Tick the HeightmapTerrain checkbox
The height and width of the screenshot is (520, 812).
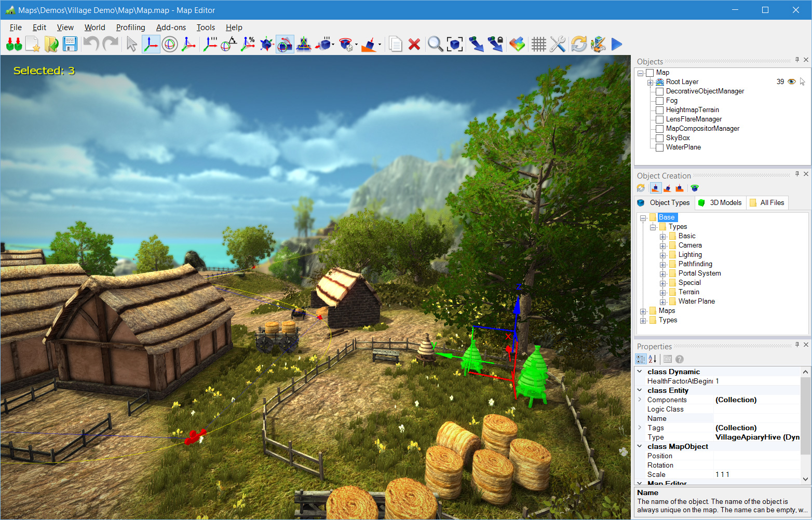[659, 110]
